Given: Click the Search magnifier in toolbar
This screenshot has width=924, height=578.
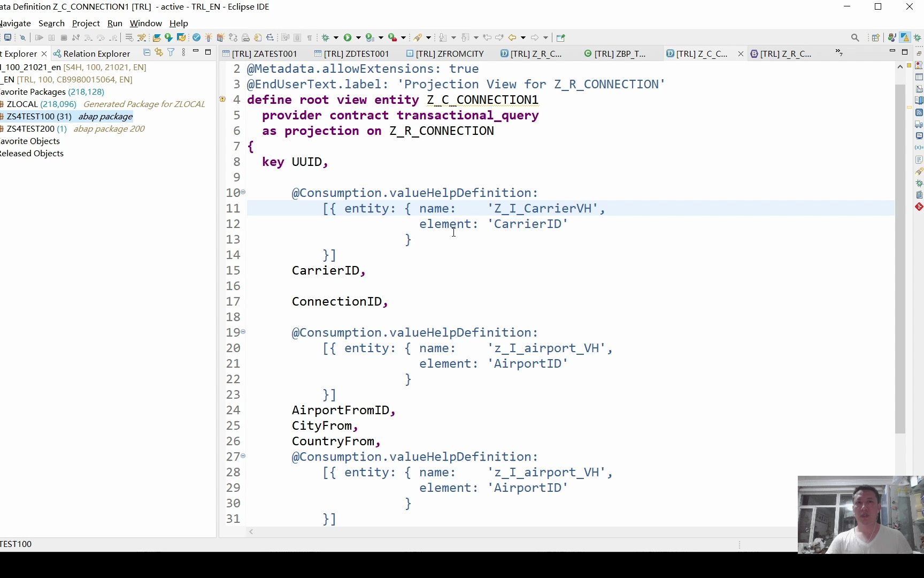Looking at the screenshot, I should [x=855, y=37].
